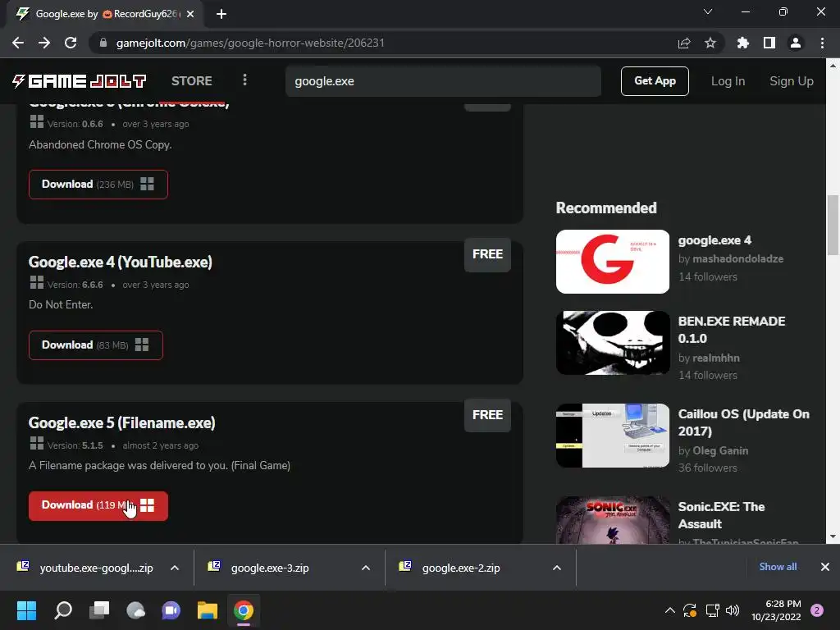Open a new browser tab

coord(221,14)
